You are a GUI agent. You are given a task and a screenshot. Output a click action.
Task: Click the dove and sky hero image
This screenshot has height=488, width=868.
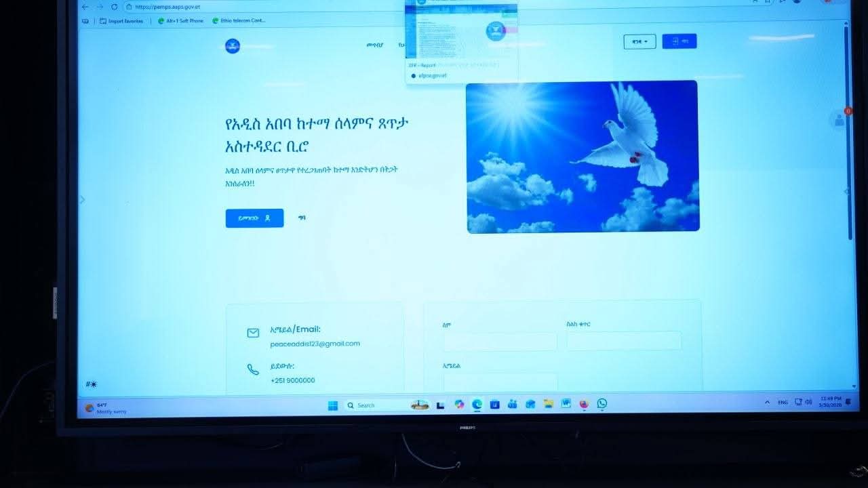583,157
